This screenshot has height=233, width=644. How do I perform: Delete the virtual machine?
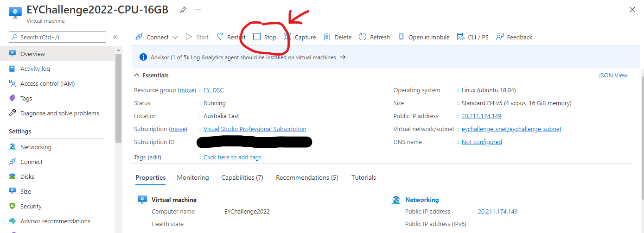(x=338, y=37)
